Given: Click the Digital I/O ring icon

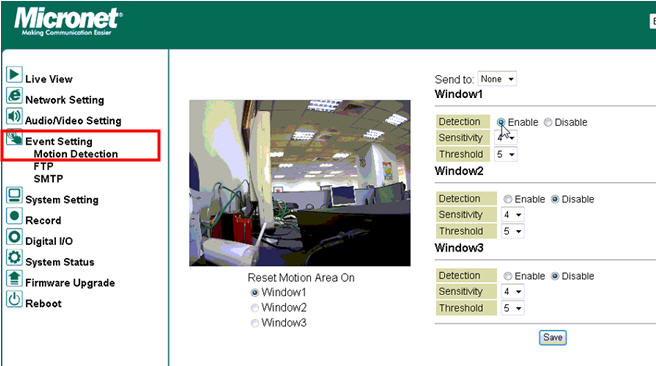Looking at the screenshot, I should 14,237.
